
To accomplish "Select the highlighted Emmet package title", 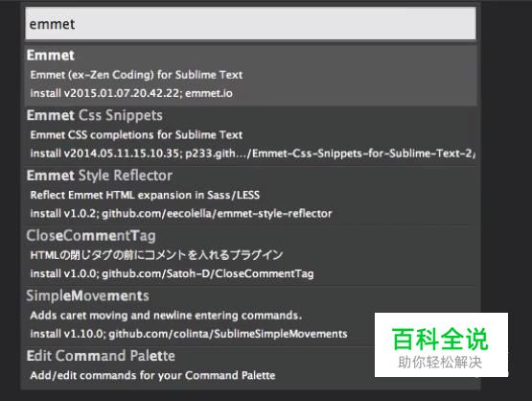I will 51,56.
